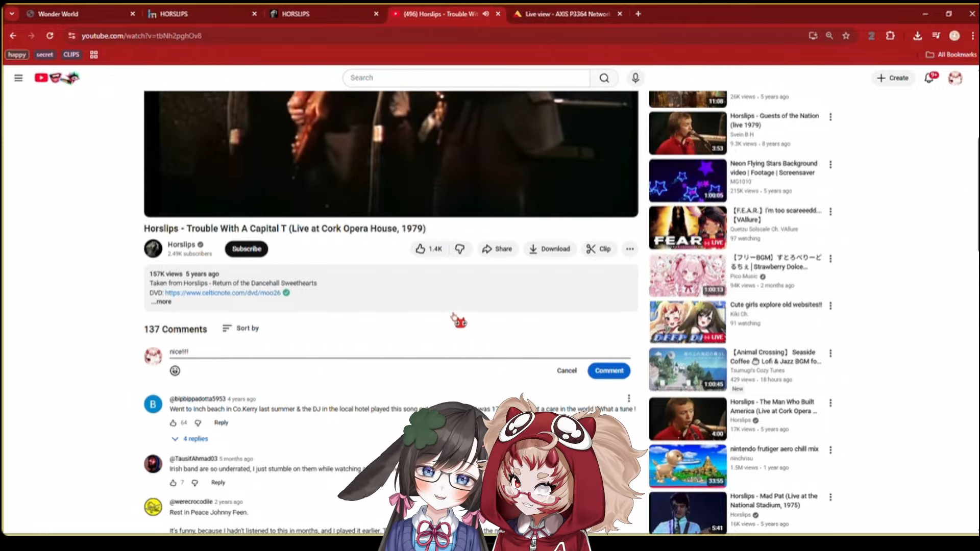The image size is (980, 551).
Task: Click the emoji picker in comment box
Action: tap(175, 371)
